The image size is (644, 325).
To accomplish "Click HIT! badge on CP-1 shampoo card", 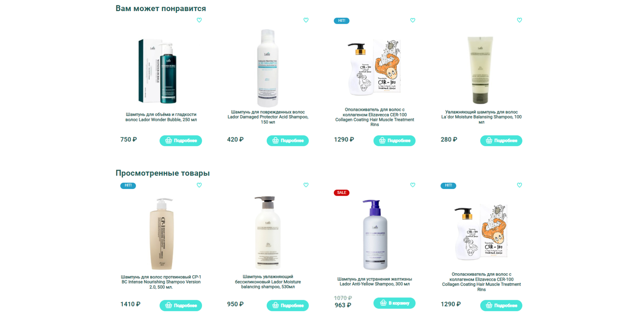I will pos(128,186).
